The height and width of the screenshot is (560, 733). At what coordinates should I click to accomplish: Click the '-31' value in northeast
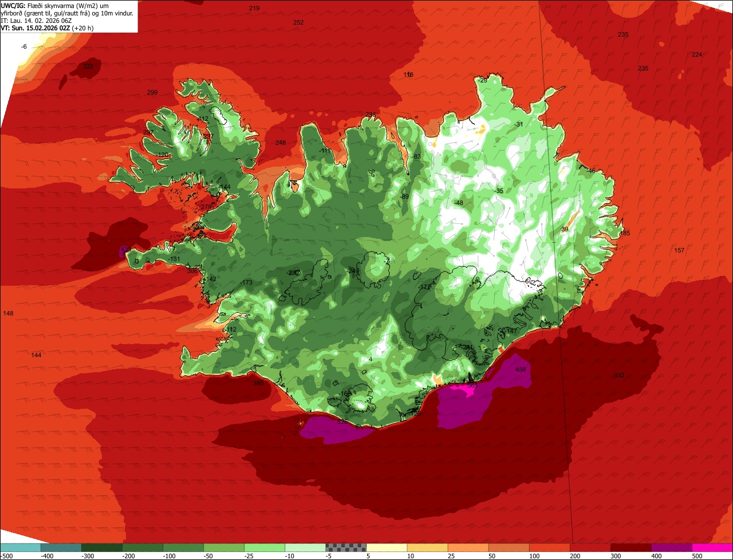[x=519, y=125]
